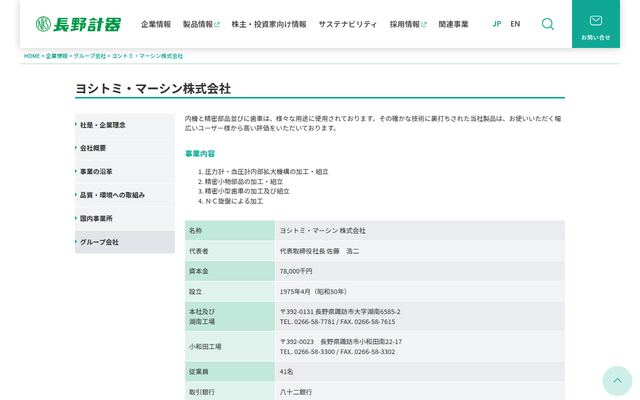Click the scroll-to-top arrow button

(x=617, y=381)
